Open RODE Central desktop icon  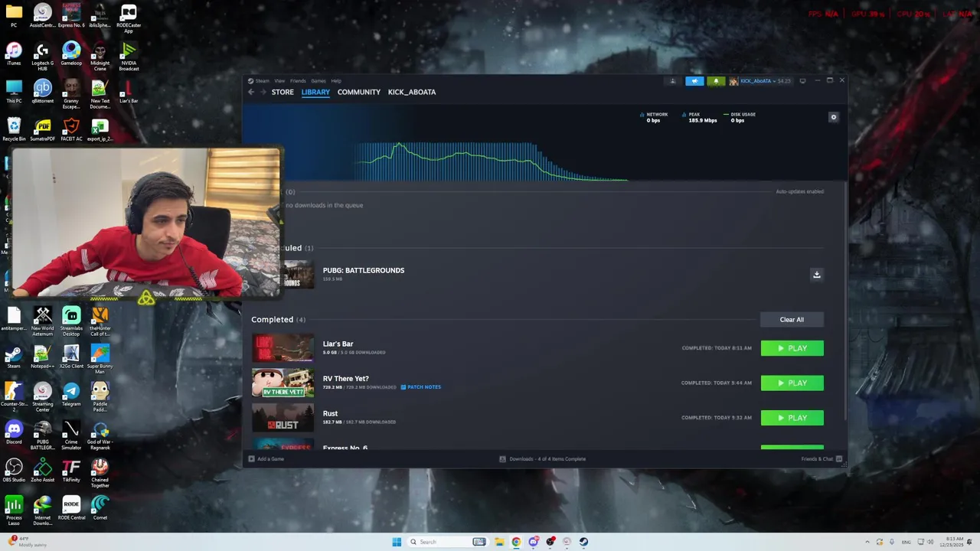71,508
